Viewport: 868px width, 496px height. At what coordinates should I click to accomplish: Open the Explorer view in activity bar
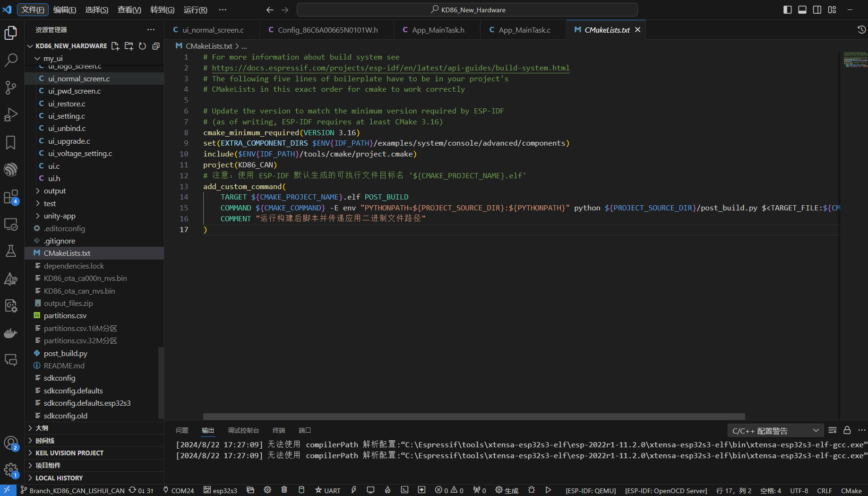pos(11,33)
